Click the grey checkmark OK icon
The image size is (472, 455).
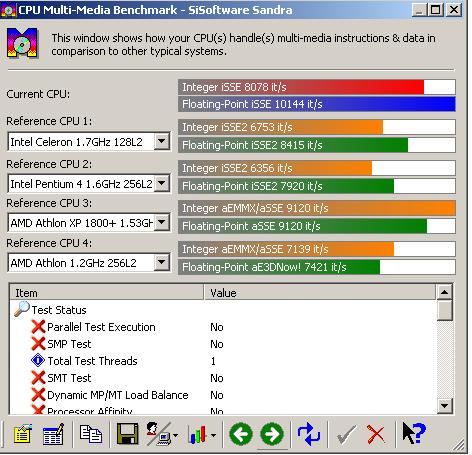[x=346, y=435]
